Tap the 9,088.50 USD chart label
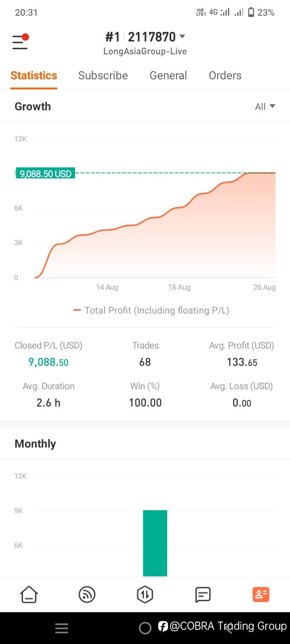The width and height of the screenshot is (290, 644). point(46,173)
